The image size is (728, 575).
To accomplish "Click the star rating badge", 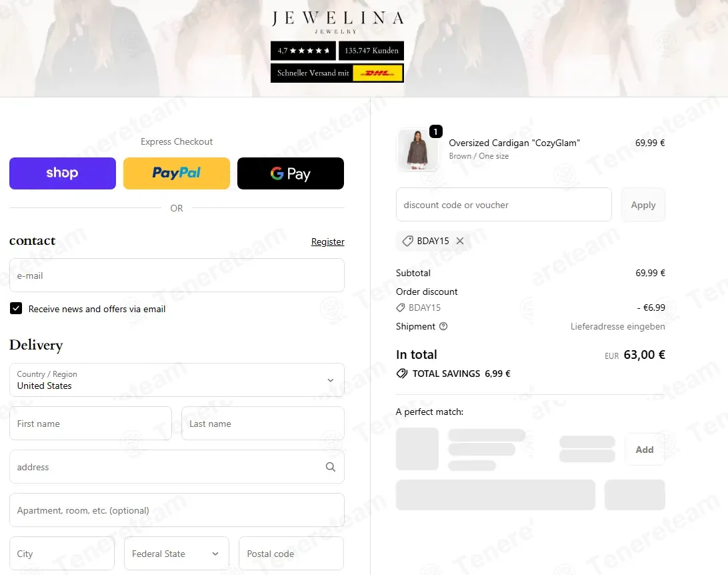I will coord(303,51).
